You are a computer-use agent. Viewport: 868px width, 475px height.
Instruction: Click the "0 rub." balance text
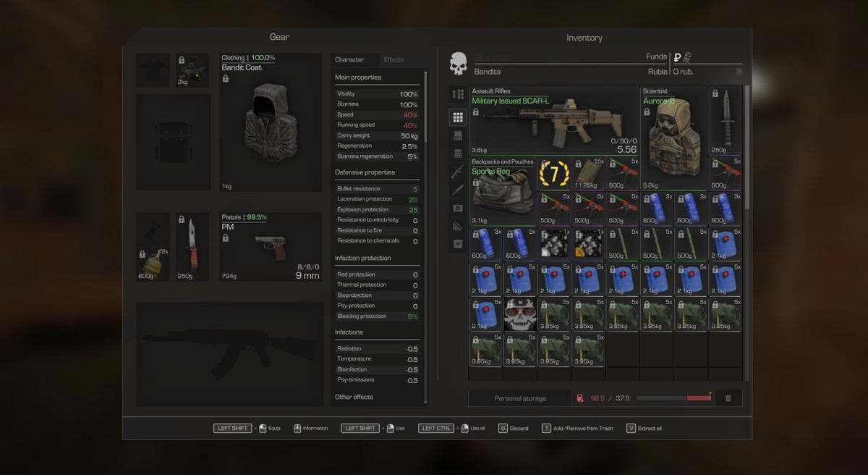(684, 72)
